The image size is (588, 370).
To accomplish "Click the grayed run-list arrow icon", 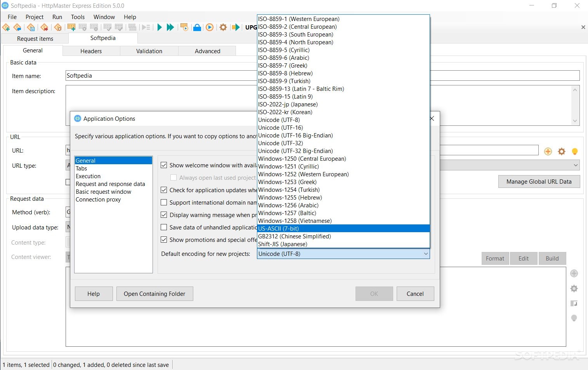I will tap(146, 27).
